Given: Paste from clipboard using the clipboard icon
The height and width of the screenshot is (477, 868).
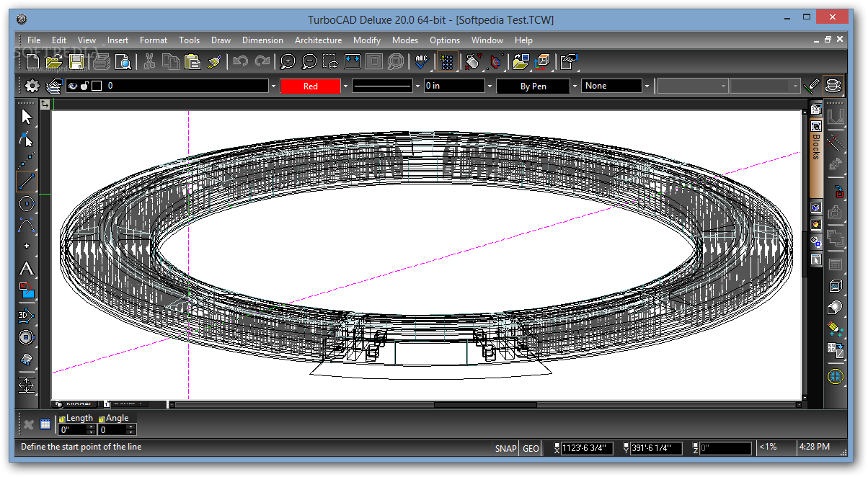Looking at the screenshot, I should coord(192,62).
